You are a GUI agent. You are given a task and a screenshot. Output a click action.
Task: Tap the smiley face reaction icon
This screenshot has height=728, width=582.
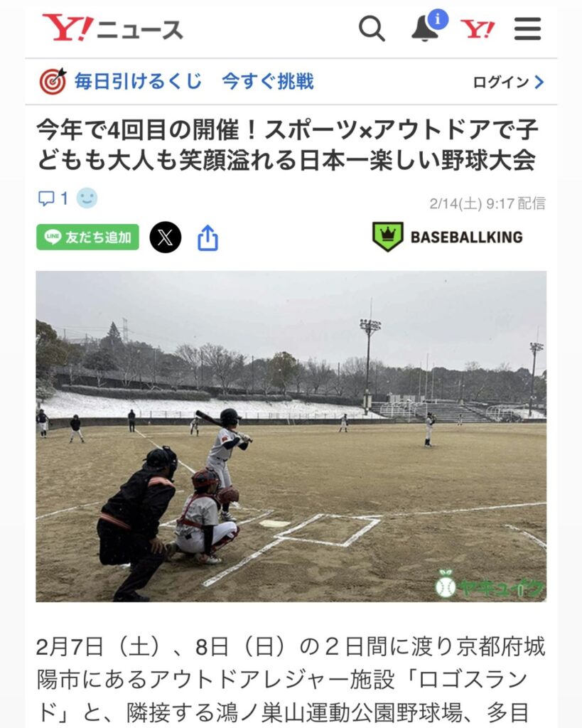tap(87, 198)
